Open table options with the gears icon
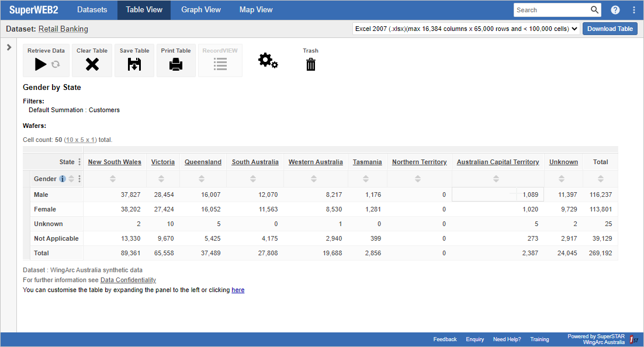Viewport: 644px width, 347px height. [268, 61]
